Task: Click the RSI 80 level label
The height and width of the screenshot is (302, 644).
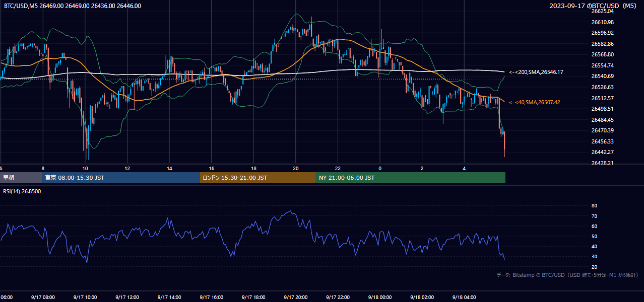Action: tap(594, 206)
